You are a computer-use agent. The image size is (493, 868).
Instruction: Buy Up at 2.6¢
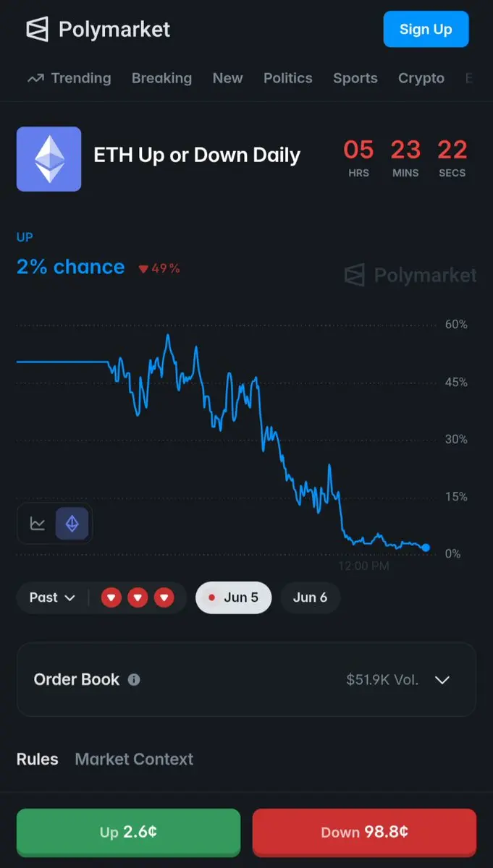pos(128,832)
